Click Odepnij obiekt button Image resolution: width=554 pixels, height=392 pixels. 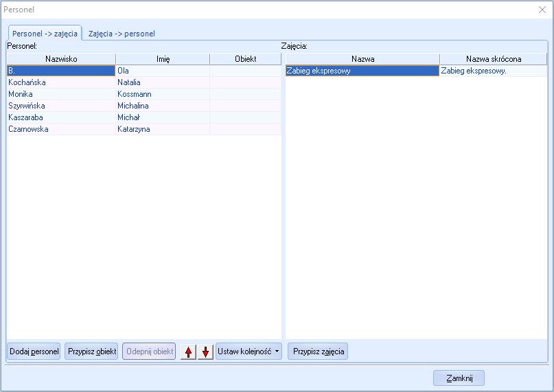point(149,351)
